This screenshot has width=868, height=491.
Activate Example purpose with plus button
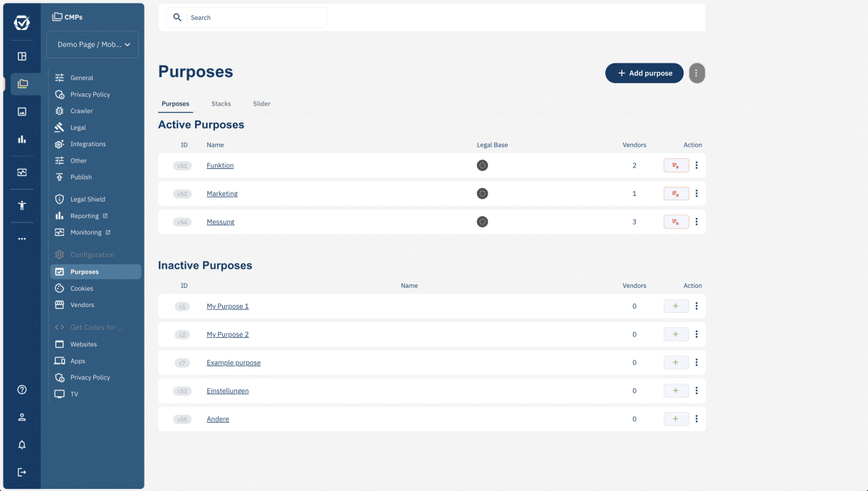(x=676, y=363)
